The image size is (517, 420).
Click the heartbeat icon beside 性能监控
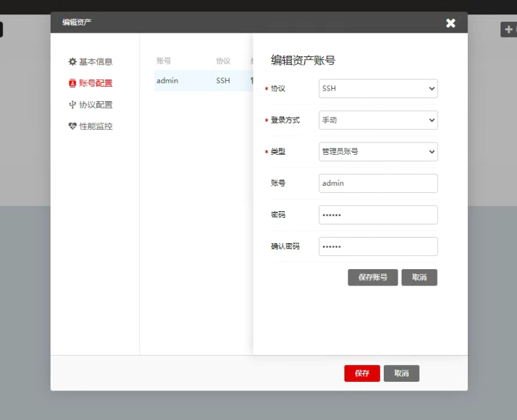point(72,126)
